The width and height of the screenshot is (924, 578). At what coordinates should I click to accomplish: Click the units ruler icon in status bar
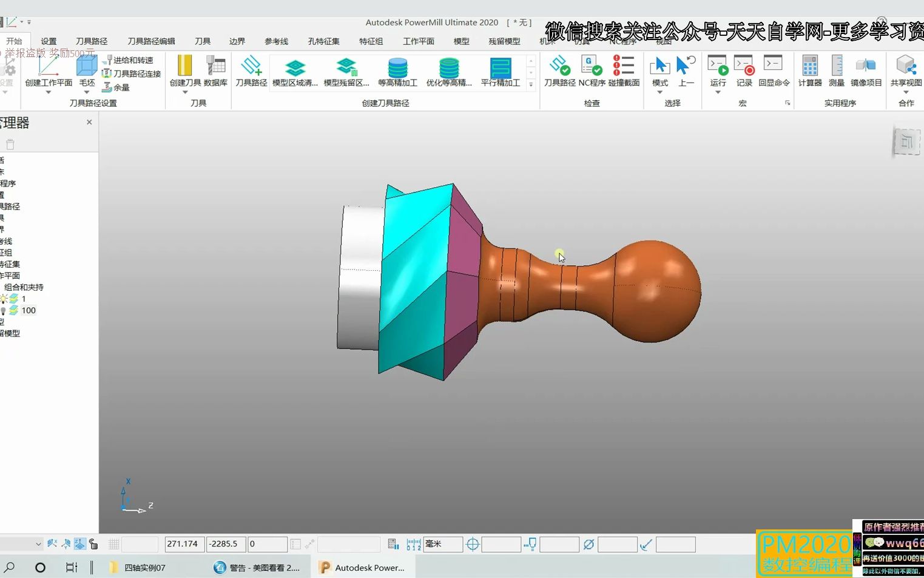414,545
